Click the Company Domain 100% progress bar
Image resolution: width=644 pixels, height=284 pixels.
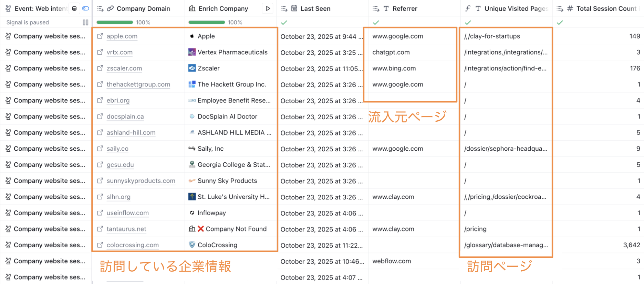(115, 22)
